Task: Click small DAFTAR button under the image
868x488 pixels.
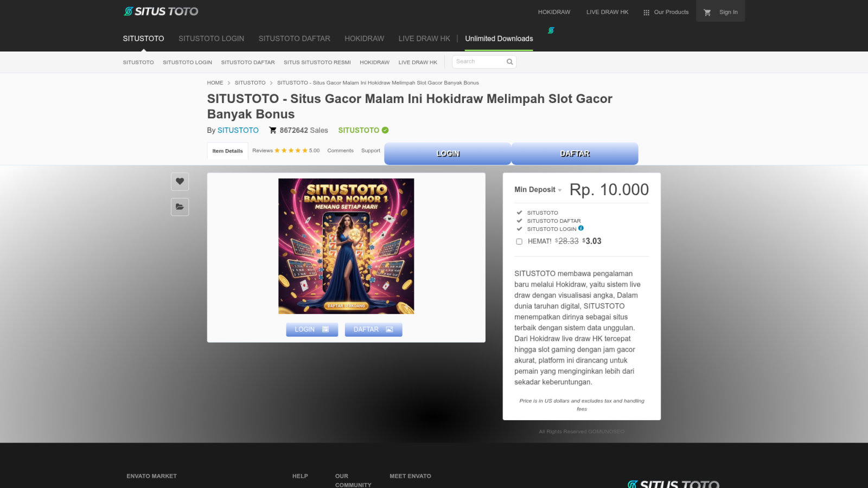Action: coord(373,330)
